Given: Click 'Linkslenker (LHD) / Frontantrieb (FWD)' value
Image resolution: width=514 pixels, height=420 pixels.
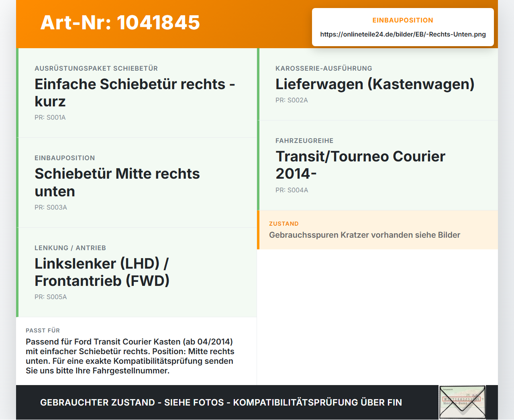Looking at the screenshot, I should point(102,272).
